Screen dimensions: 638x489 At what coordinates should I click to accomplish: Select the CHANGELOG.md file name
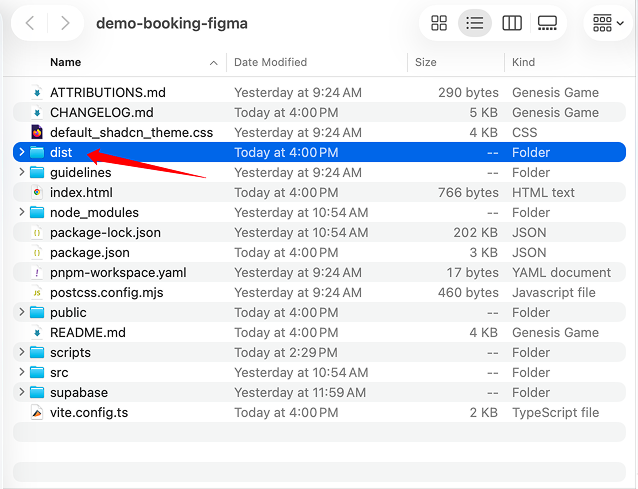click(x=102, y=112)
